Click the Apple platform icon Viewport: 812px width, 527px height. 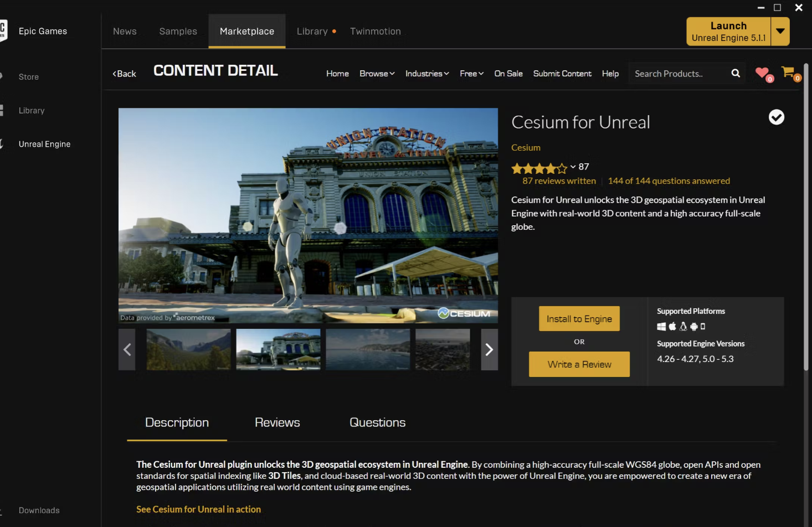coord(672,326)
